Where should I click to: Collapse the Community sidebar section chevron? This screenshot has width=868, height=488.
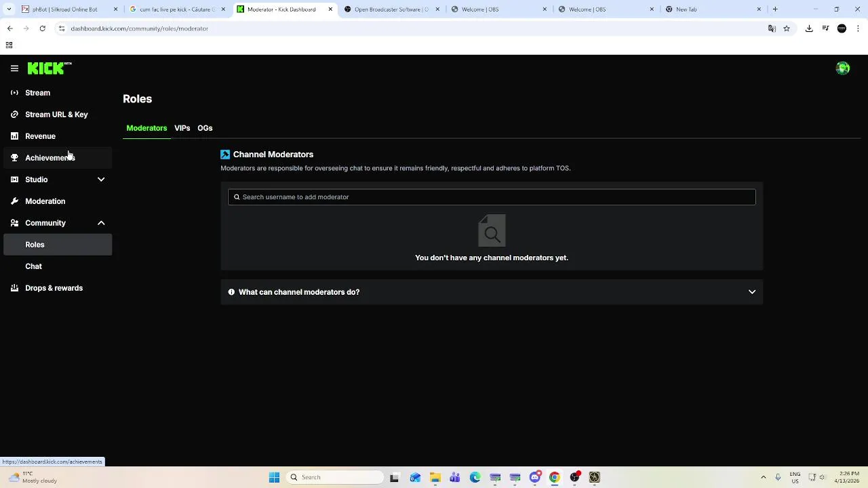[101, 223]
